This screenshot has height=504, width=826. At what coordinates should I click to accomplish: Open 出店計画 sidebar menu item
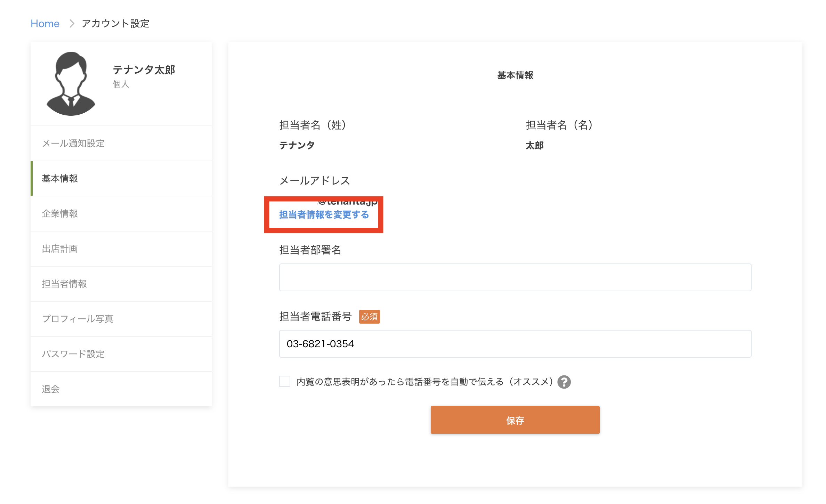click(x=60, y=249)
